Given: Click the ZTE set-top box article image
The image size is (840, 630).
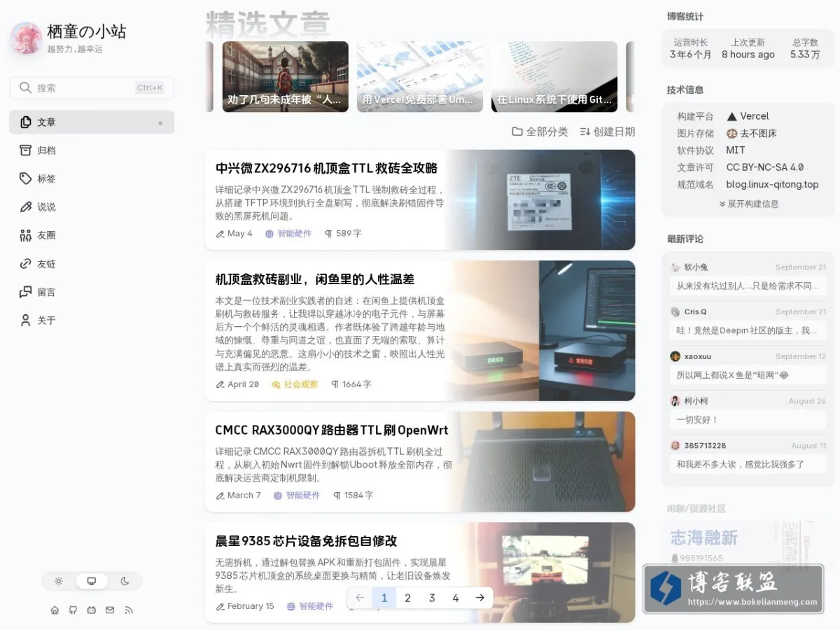Looking at the screenshot, I should click(540, 199).
